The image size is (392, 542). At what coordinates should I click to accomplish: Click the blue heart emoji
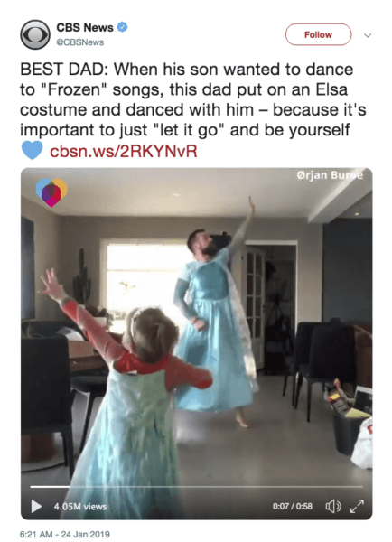(32, 150)
